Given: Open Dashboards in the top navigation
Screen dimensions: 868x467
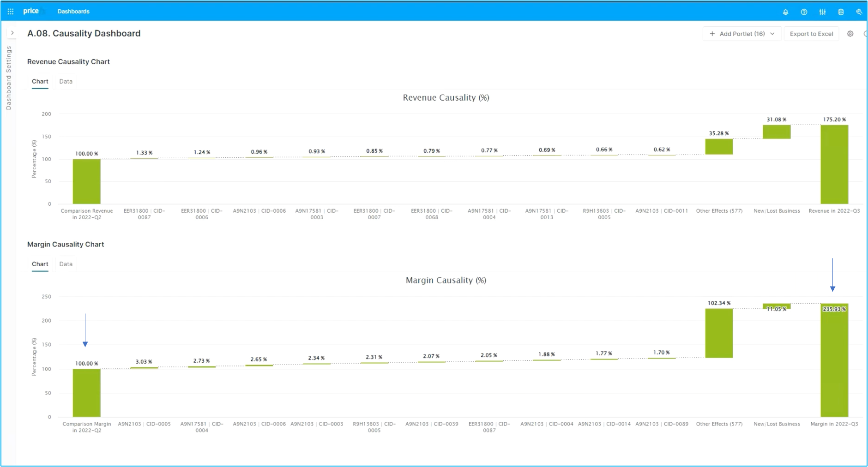Looking at the screenshot, I should [x=73, y=12].
